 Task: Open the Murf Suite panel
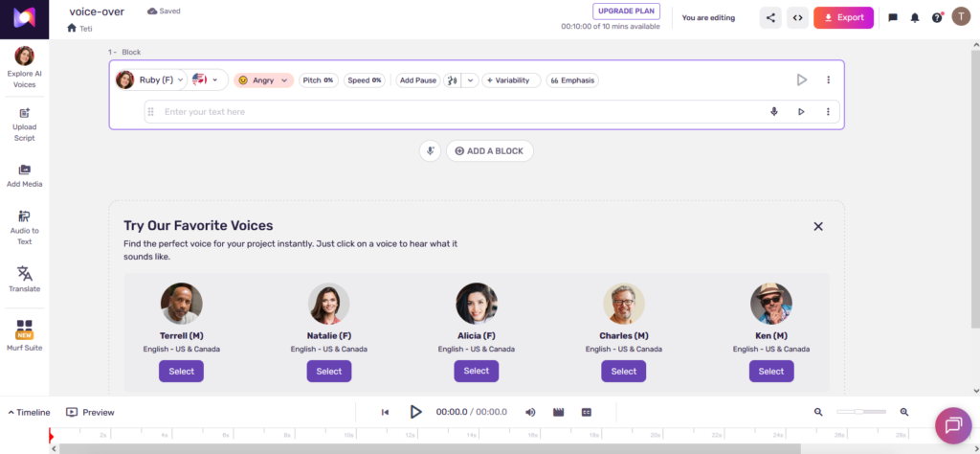[24, 336]
